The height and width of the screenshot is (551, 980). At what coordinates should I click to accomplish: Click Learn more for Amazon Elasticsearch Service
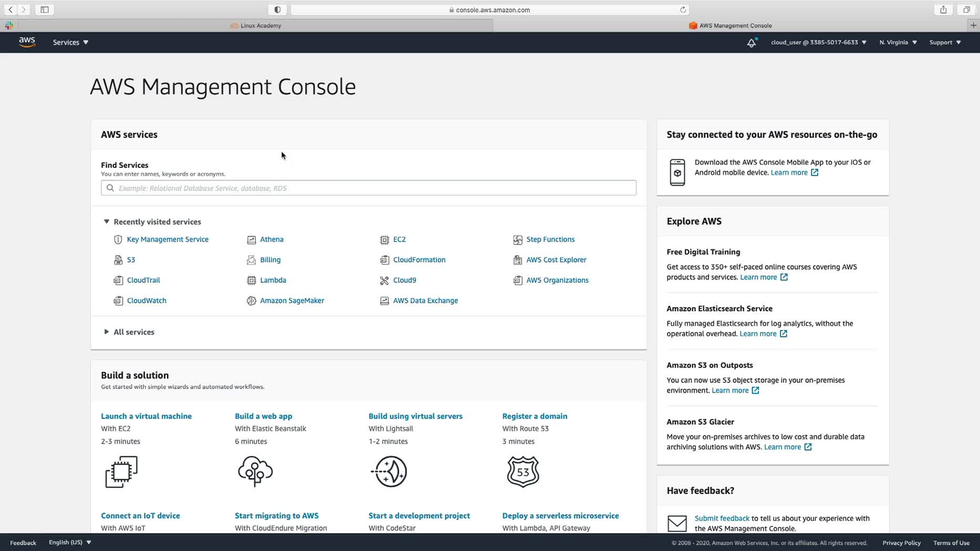[763, 334]
